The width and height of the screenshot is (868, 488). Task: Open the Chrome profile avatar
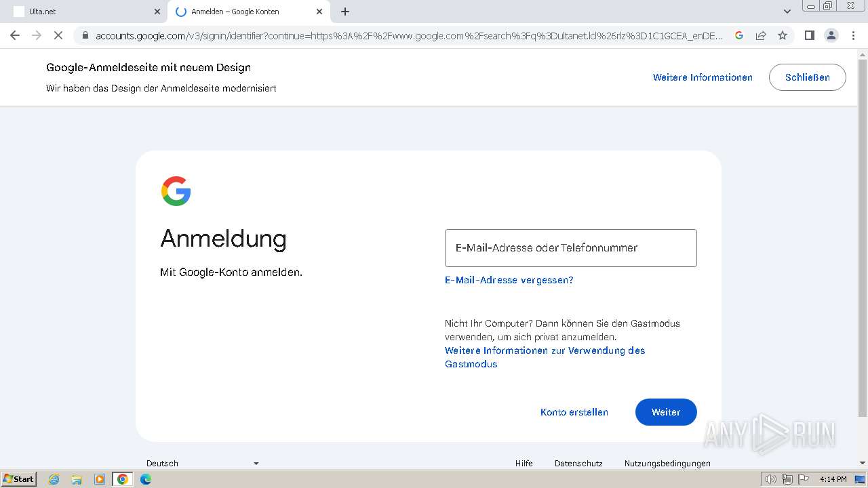(x=831, y=35)
